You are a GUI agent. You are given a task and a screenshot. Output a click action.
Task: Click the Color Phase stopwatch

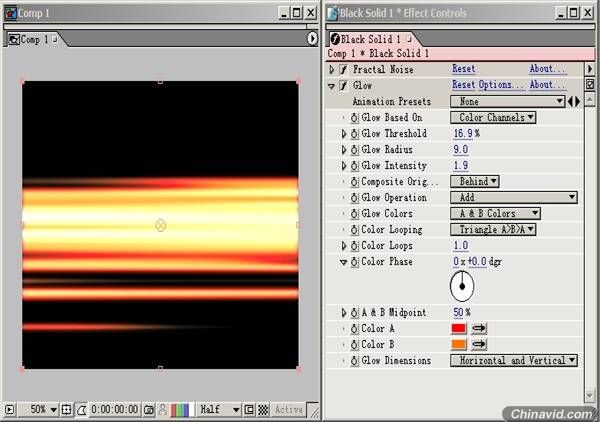pos(354,262)
